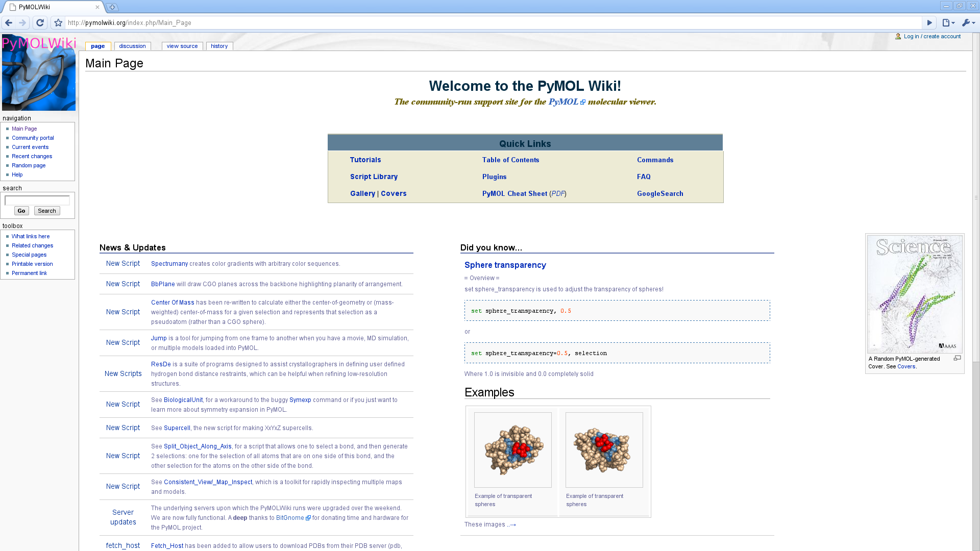This screenshot has width=980, height=551.
Task: Close the PyMOLWiki browser tab
Action: 97,7
